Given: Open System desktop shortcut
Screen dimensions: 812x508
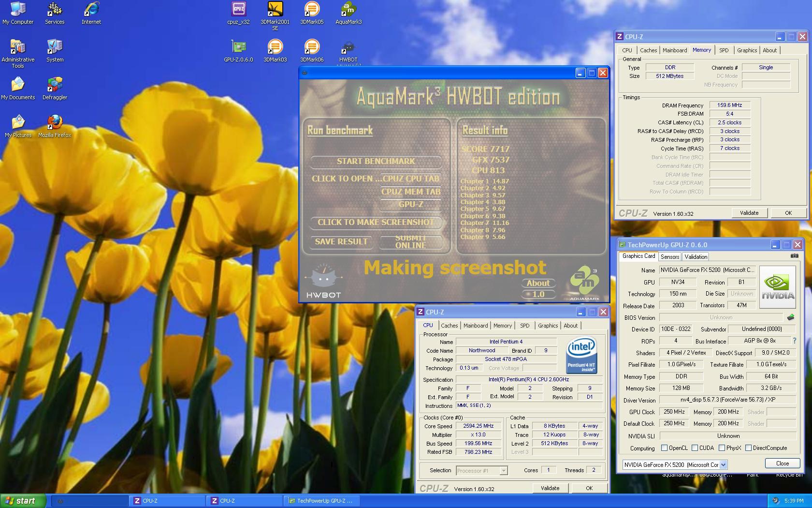Looking at the screenshot, I should (x=55, y=51).
